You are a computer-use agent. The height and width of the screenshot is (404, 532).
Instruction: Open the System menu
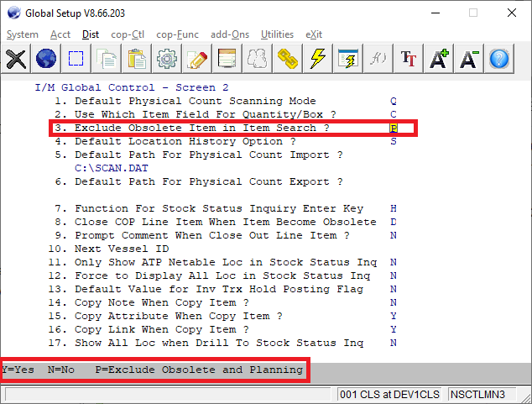pyautogui.click(x=23, y=34)
